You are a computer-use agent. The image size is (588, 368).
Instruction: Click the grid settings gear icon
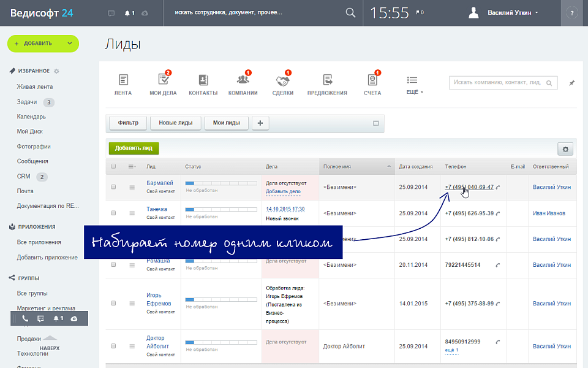565,149
